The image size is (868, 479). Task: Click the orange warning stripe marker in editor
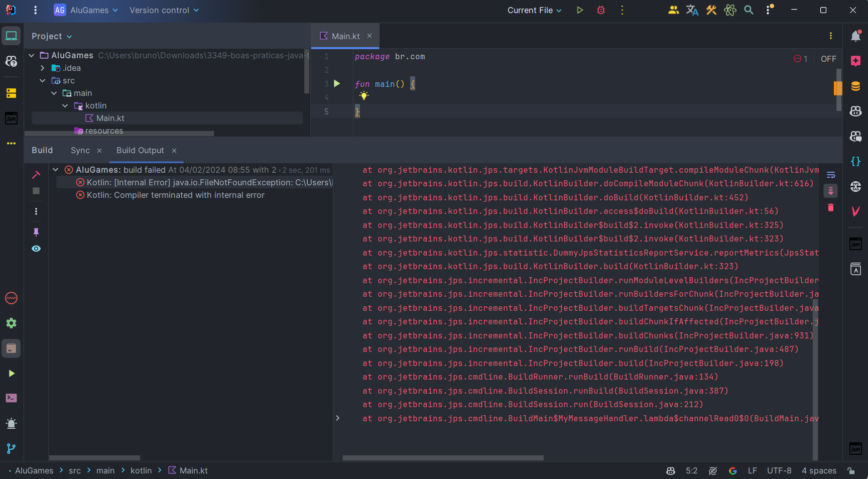tap(838, 88)
